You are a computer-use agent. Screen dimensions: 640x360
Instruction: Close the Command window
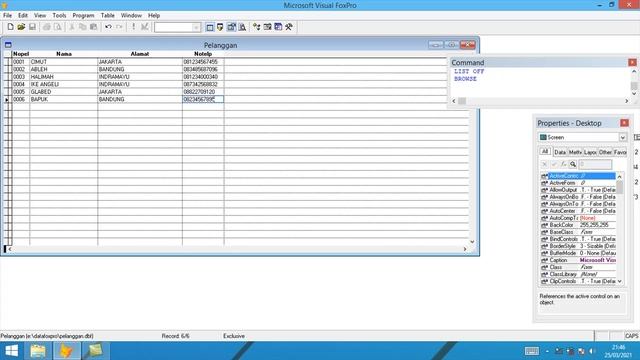click(x=632, y=62)
